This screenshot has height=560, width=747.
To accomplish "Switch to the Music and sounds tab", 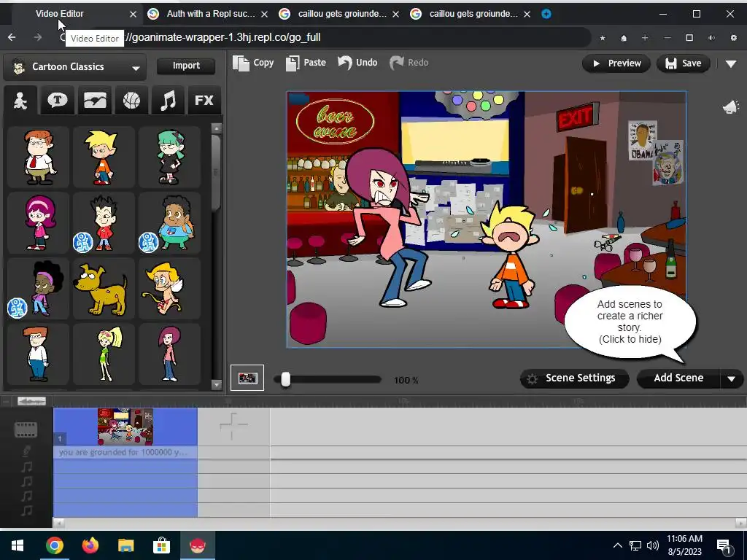I will (x=168, y=101).
